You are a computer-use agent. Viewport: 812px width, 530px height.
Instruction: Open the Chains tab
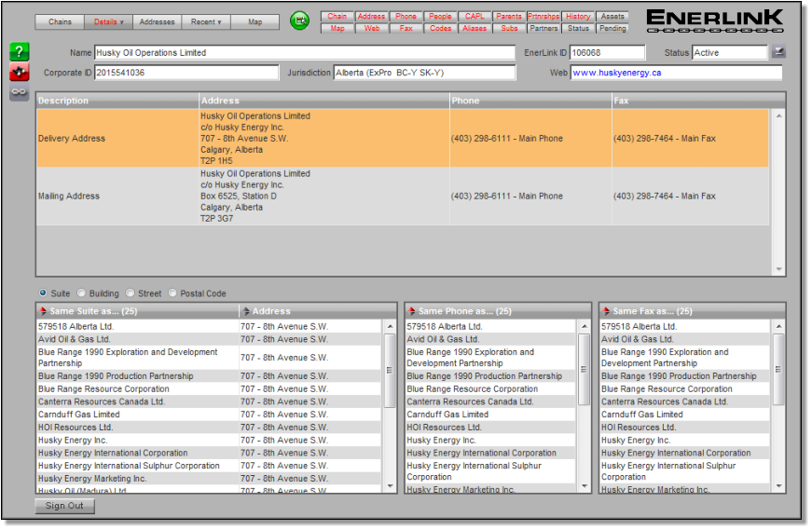[60, 21]
